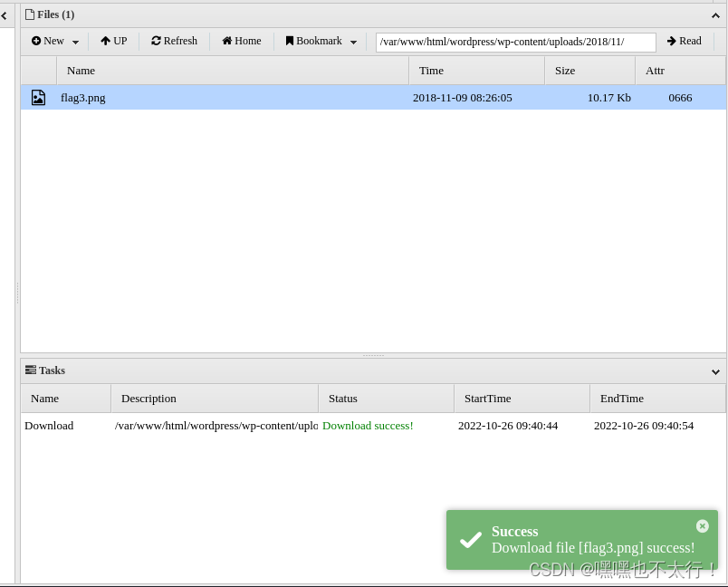The height and width of the screenshot is (587, 728).
Task: Sort files by Size column header
Action: click(590, 71)
